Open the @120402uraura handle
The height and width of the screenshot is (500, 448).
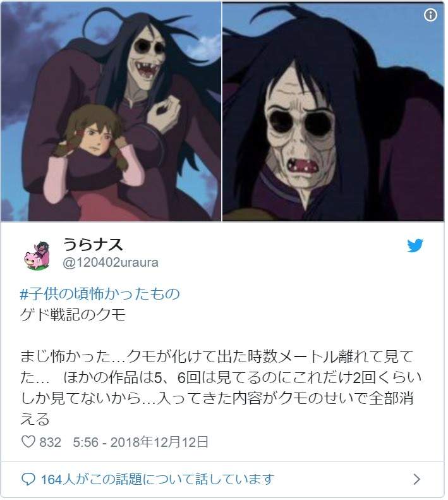(111, 262)
